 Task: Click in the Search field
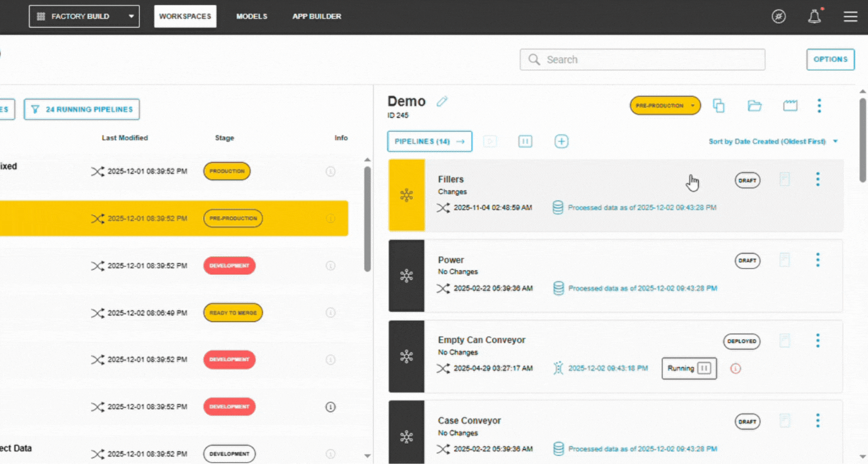pos(642,59)
